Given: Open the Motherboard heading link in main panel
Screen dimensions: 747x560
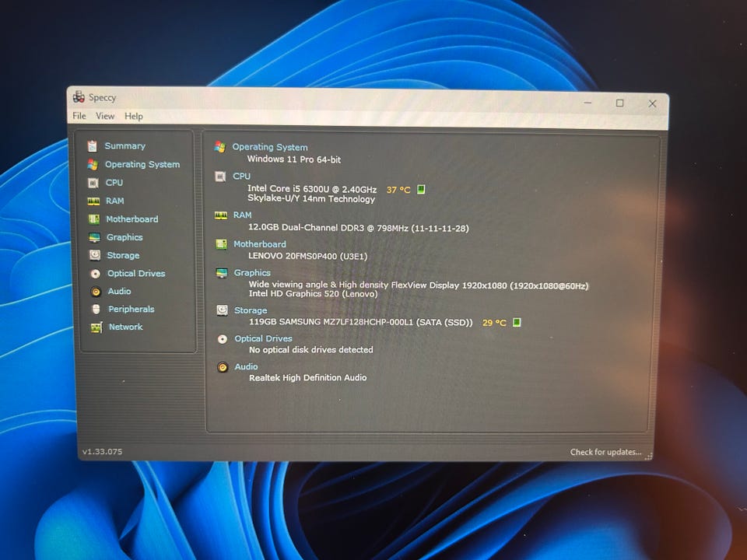Looking at the screenshot, I should point(260,243).
